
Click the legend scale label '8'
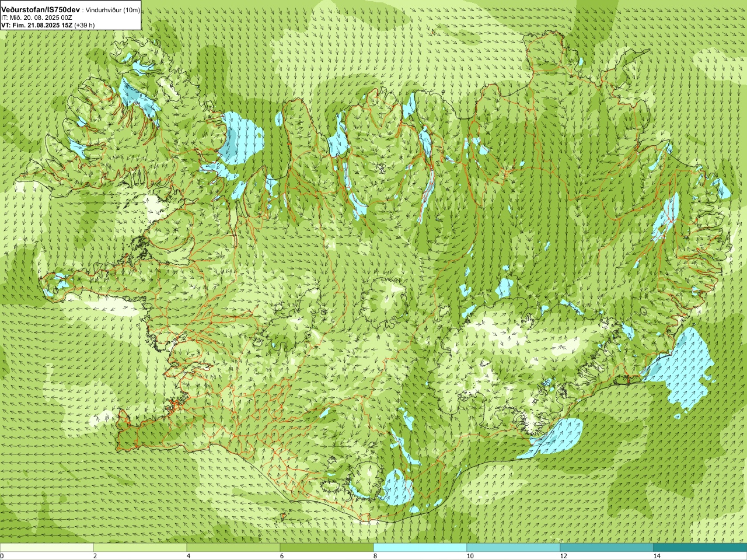tap(375, 556)
